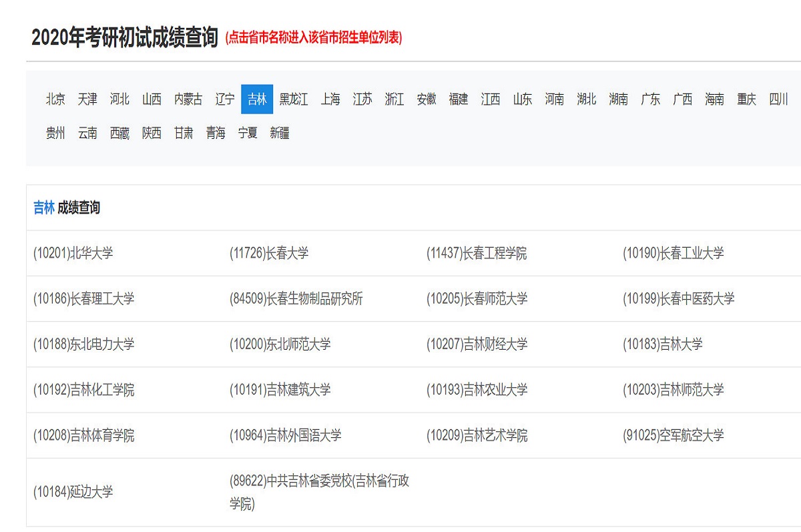Click (10207)吉林财经大学 link
The width and height of the screenshot is (801, 532).
pyautogui.click(x=477, y=344)
